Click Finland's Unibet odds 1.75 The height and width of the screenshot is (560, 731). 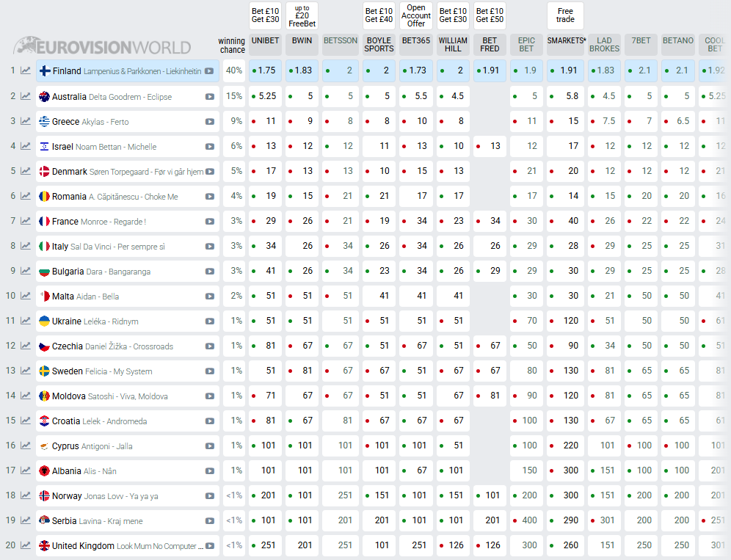coord(265,71)
